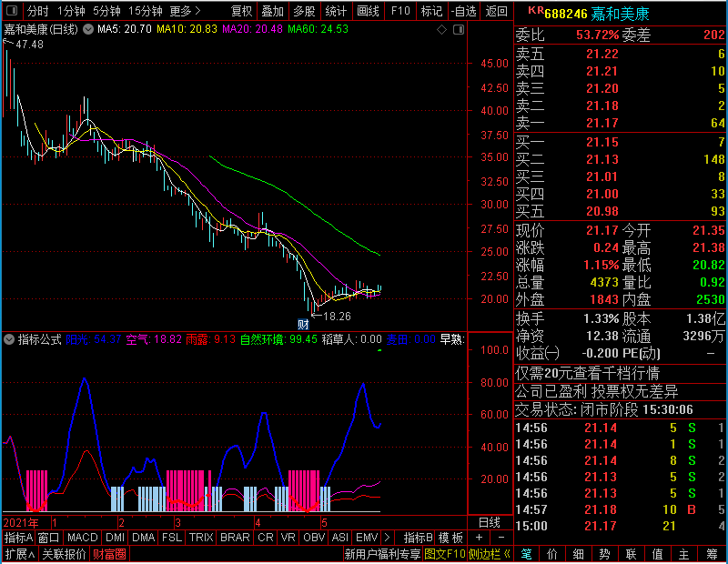Viewport: 728px width, 564px height.
Task: Switch the indicator to CR
Action: 266,538
